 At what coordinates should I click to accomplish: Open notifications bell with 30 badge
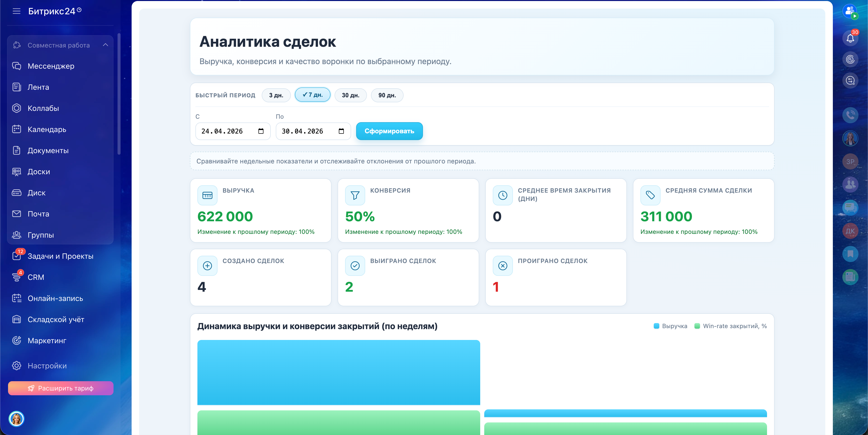850,38
